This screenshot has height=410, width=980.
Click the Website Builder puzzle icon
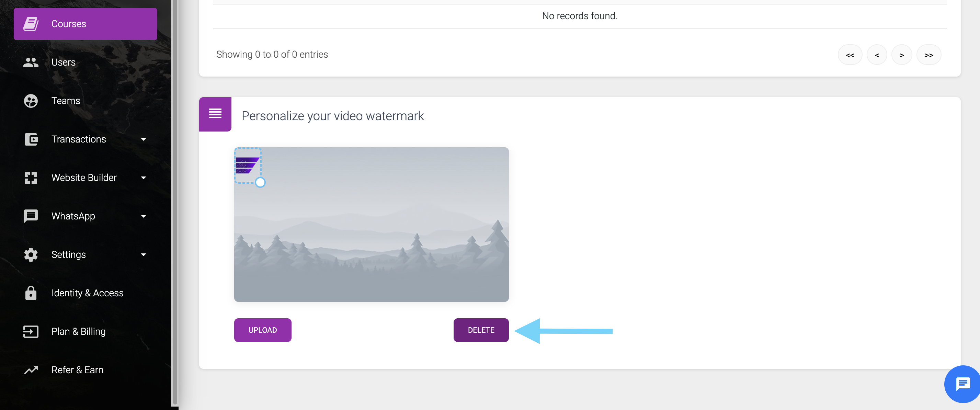(x=31, y=178)
